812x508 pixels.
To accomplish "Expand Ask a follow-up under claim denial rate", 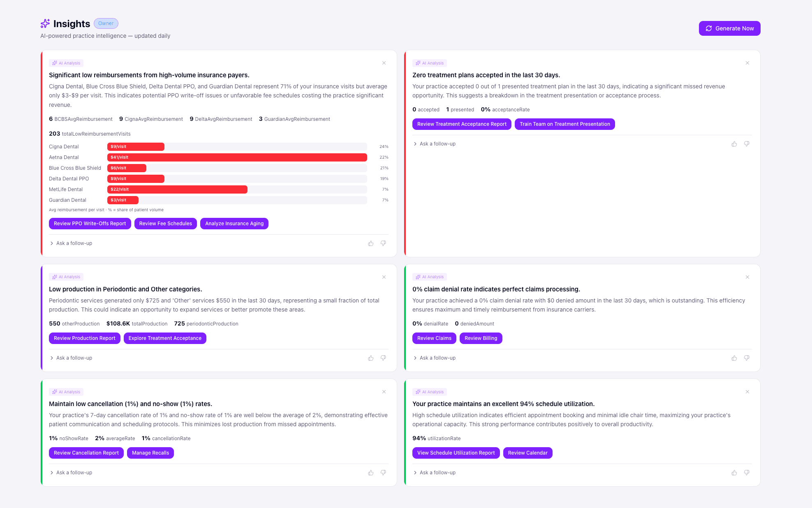I will pyautogui.click(x=434, y=358).
